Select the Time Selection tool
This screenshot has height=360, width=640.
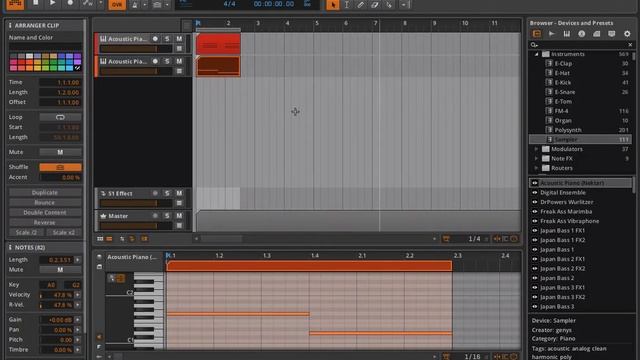pos(347,4)
